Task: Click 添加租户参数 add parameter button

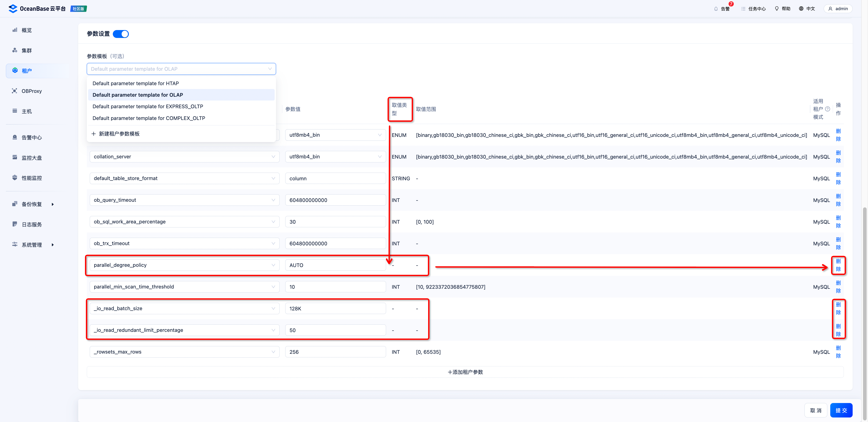Action: (x=465, y=372)
